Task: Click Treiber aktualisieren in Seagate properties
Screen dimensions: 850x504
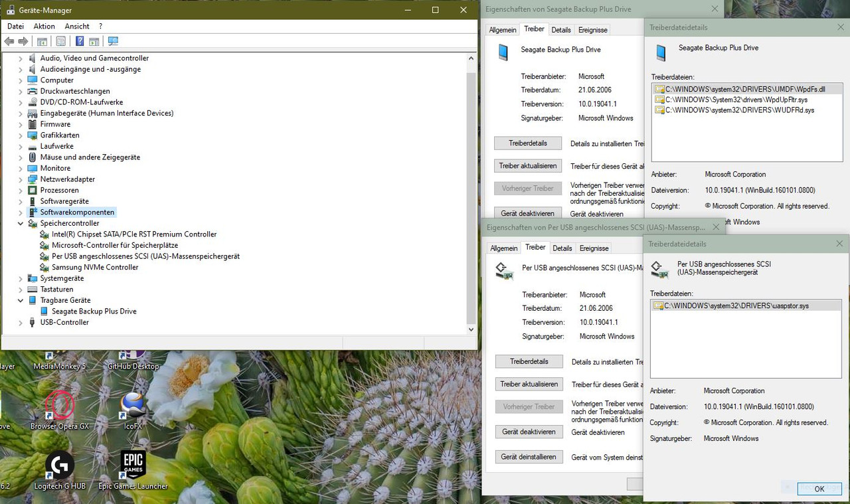Action: 528,166
